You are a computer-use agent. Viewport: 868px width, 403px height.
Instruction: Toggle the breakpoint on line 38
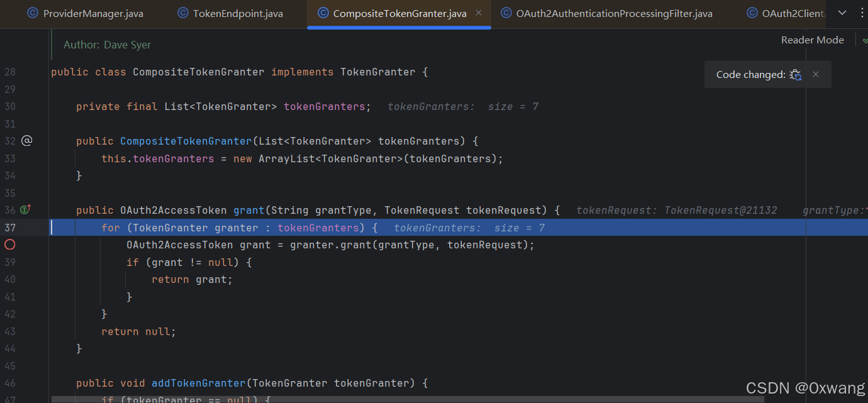tap(9, 245)
